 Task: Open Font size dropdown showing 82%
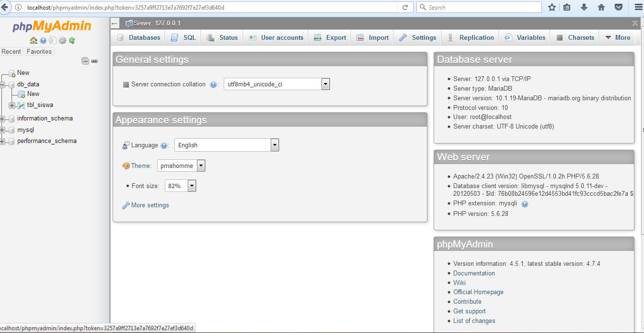[181, 186]
